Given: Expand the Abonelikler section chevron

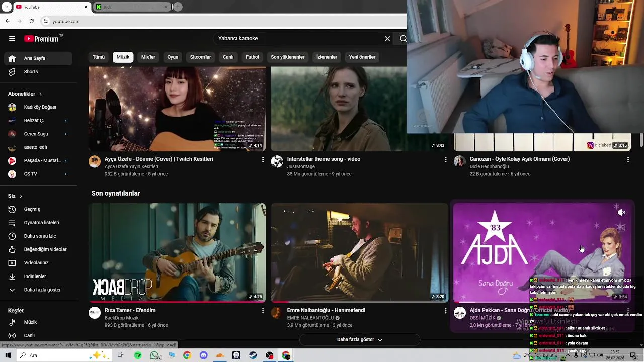Looking at the screenshot, I should point(41,94).
